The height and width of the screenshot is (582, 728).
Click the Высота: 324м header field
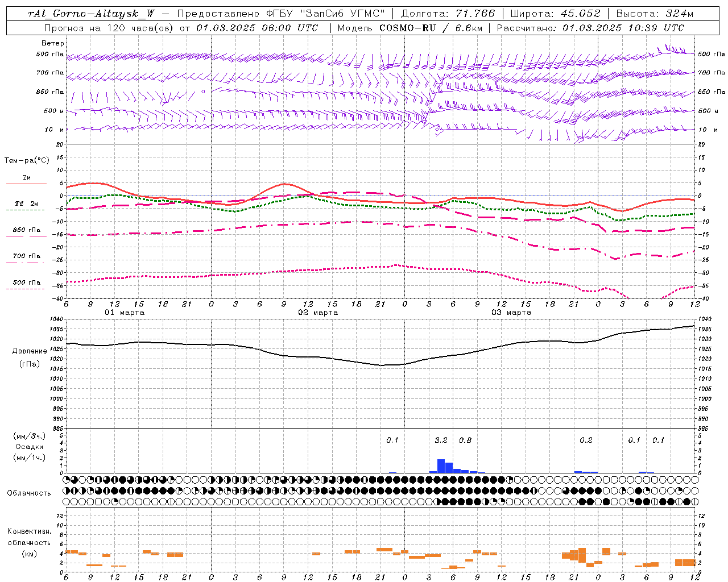point(655,14)
